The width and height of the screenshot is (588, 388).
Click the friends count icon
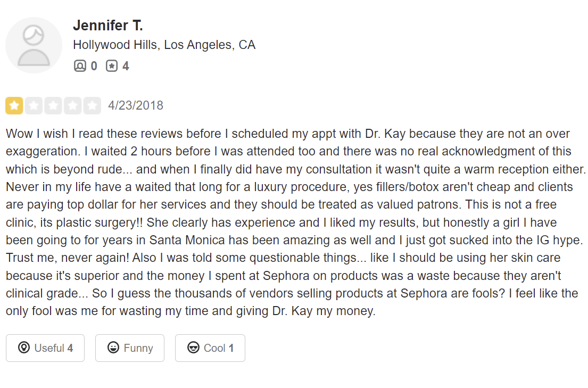tap(80, 66)
